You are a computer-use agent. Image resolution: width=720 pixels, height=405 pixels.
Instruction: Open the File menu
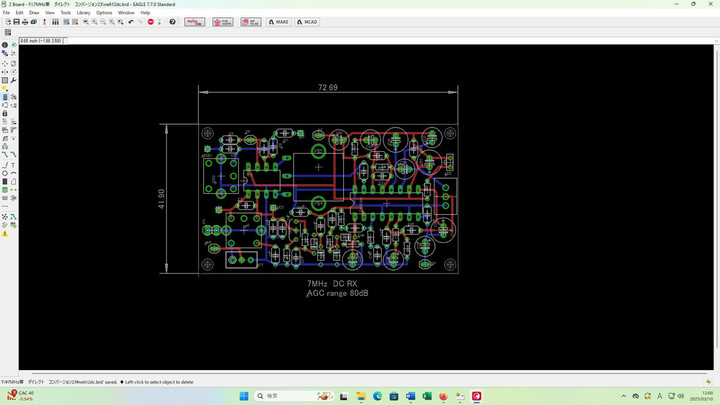6,13
